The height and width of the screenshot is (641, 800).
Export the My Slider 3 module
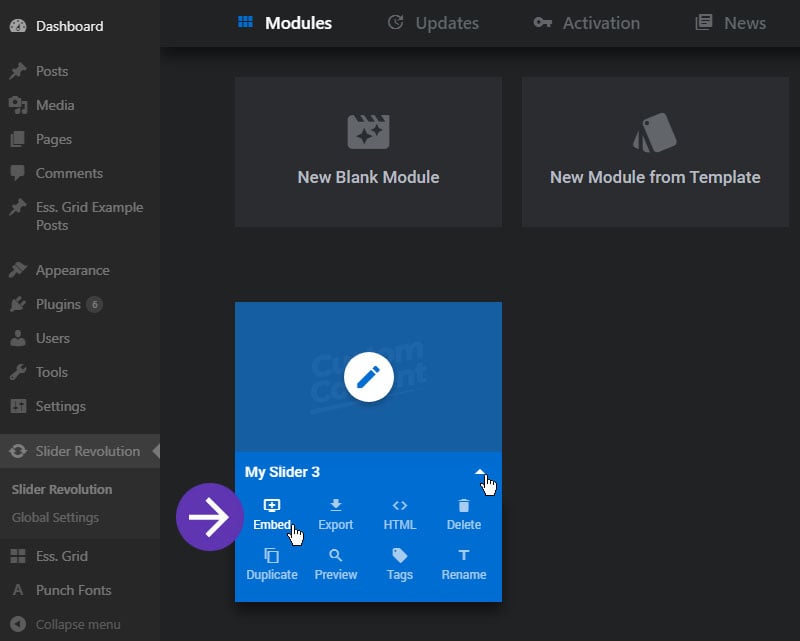tap(336, 515)
